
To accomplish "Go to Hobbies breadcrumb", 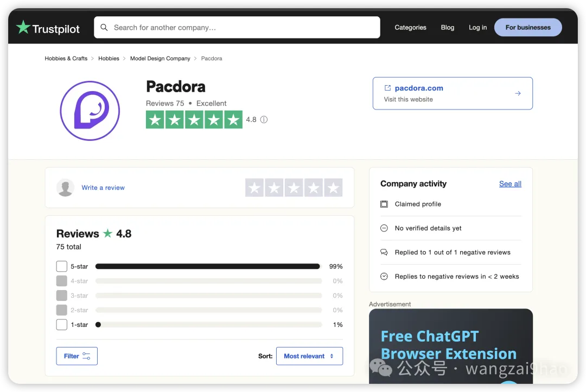I will [x=109, y=58].
